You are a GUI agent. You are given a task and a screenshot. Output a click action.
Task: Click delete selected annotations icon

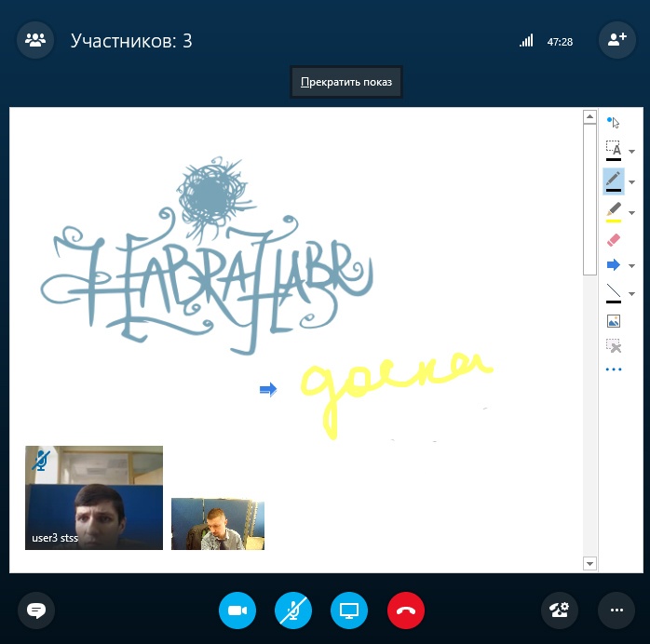[613, 346]
